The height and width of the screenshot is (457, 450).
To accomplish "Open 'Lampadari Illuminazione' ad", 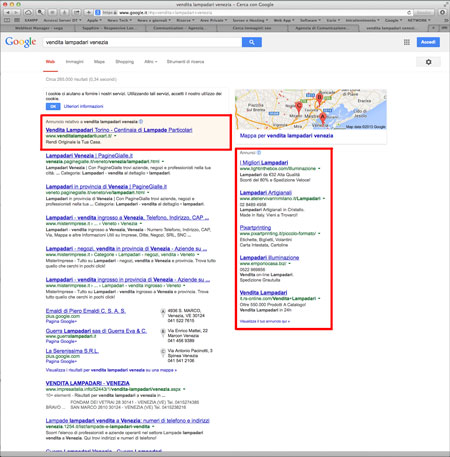I will pyautogui.click(x=269, y=258).
